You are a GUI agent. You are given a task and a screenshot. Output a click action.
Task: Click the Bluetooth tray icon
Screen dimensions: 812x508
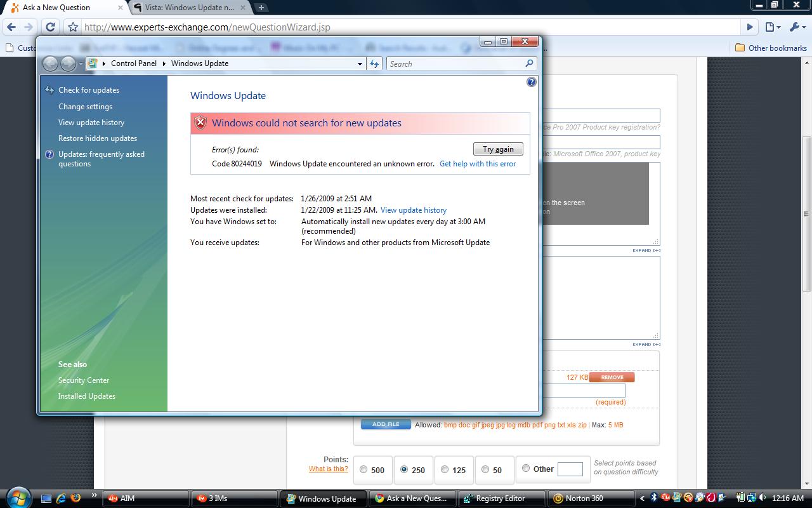pyautogui.click(x=654, y=498)
